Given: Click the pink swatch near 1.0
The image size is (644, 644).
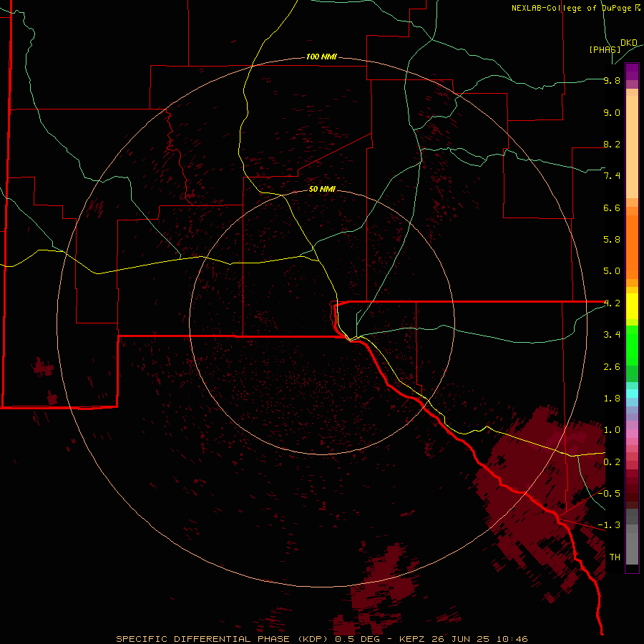Looking at the screenshot, I should point(632,434).
